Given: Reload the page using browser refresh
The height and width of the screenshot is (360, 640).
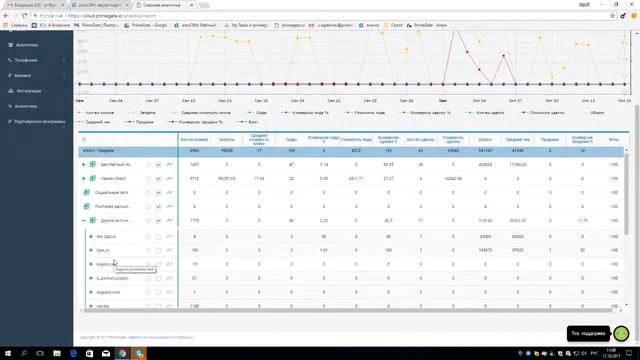Looking at the screenshot, I should point(24,16).
